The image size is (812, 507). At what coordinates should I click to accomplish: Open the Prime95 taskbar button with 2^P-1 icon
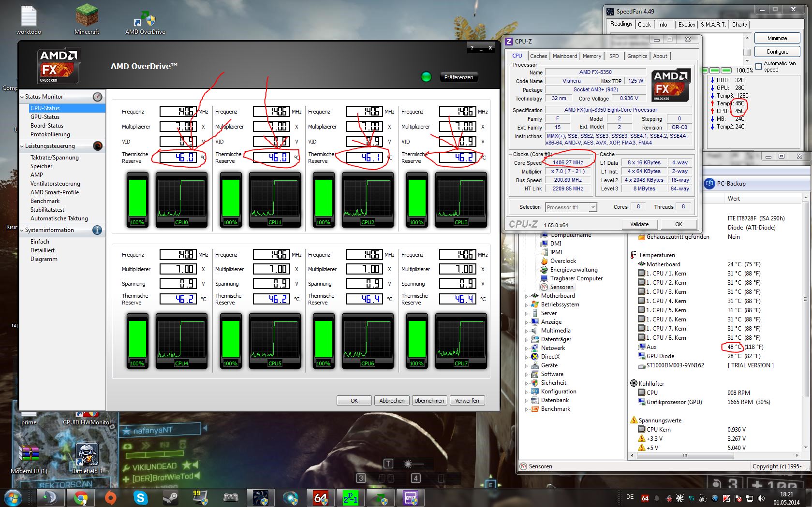coord(351,497)
